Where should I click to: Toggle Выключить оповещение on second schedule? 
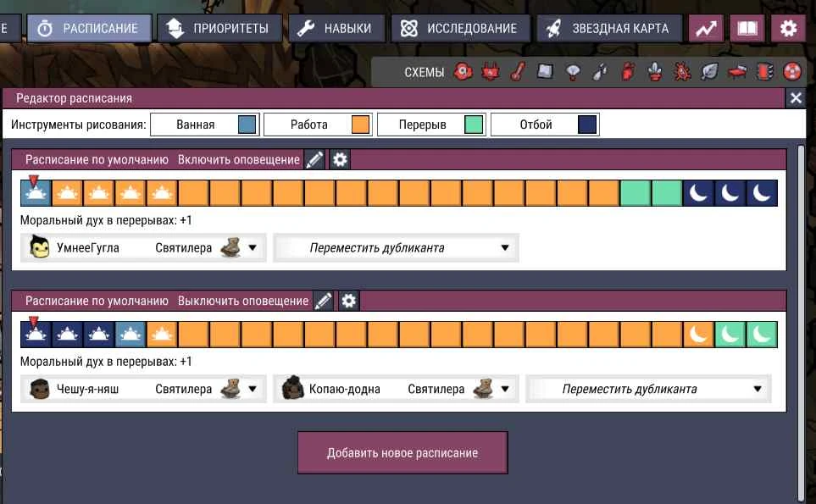tap(243, 301)
